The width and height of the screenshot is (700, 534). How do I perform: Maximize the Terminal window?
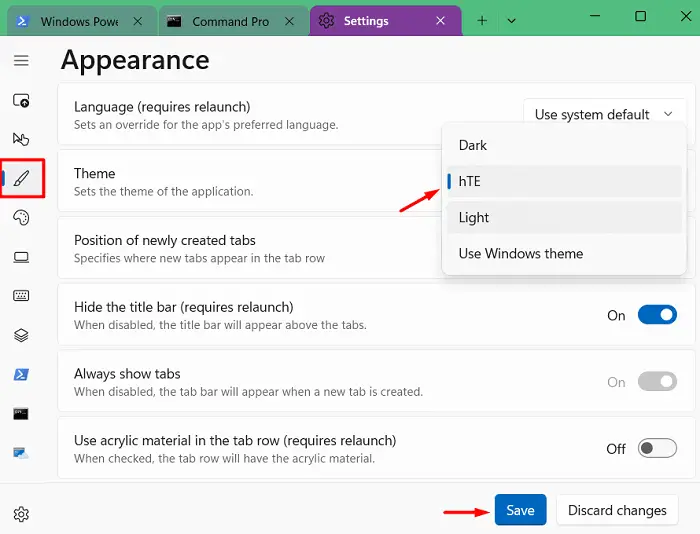(641, 16)
